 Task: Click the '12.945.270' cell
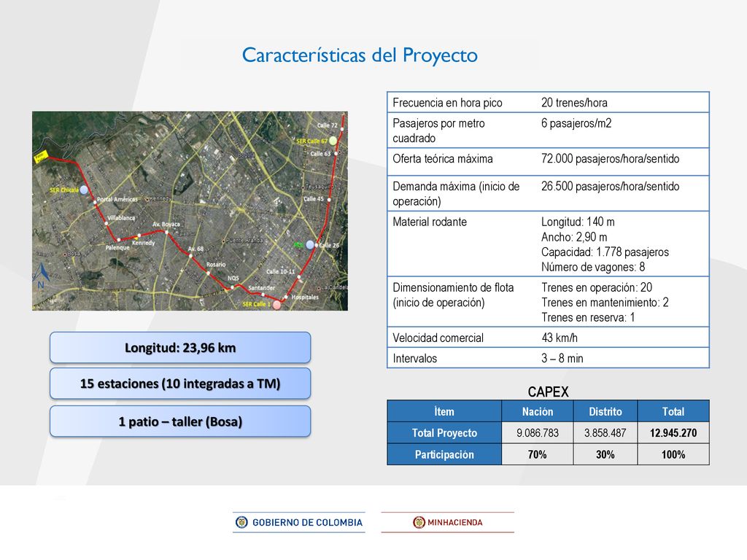point(673,433)
